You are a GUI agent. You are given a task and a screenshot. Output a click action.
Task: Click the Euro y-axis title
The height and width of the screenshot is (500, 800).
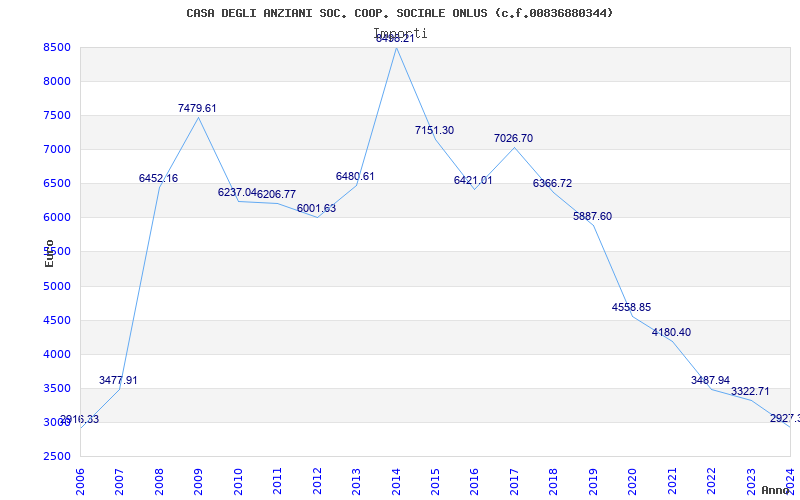click(49, 253)
